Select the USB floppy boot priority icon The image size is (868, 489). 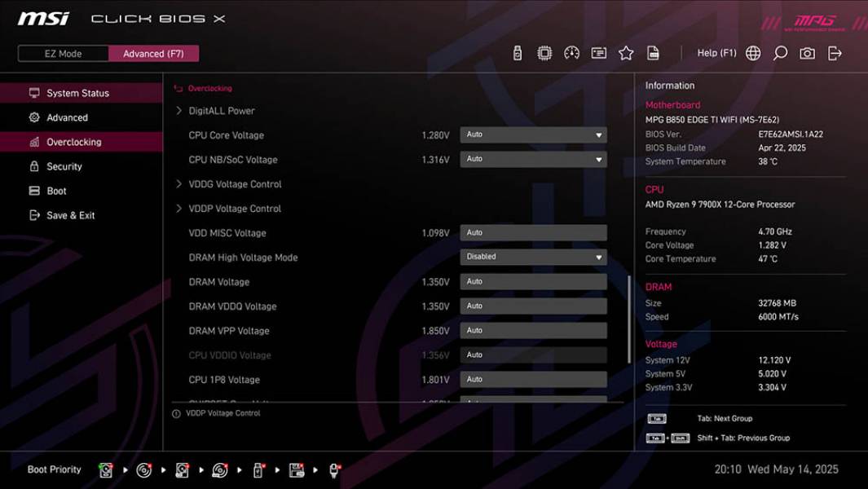(297, 469)
